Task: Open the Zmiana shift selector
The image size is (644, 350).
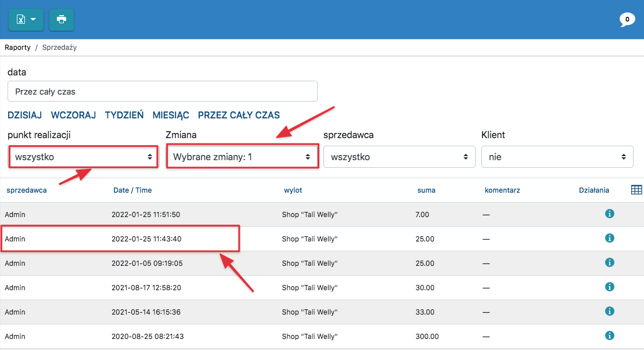Action: click(242, 157)
